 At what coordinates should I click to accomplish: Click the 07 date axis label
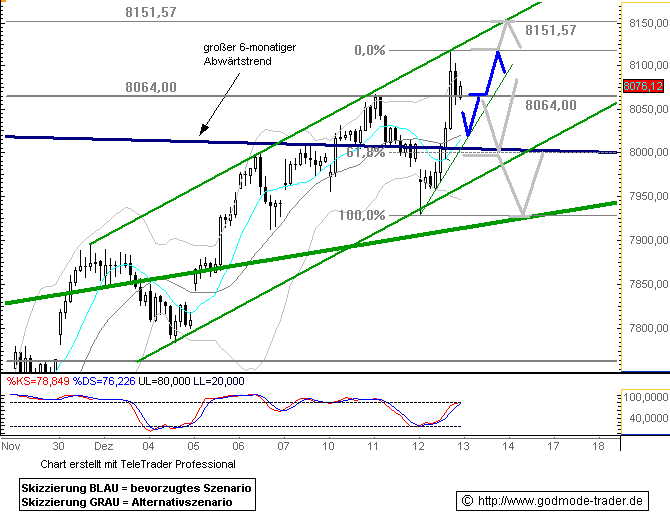[283, 446]
